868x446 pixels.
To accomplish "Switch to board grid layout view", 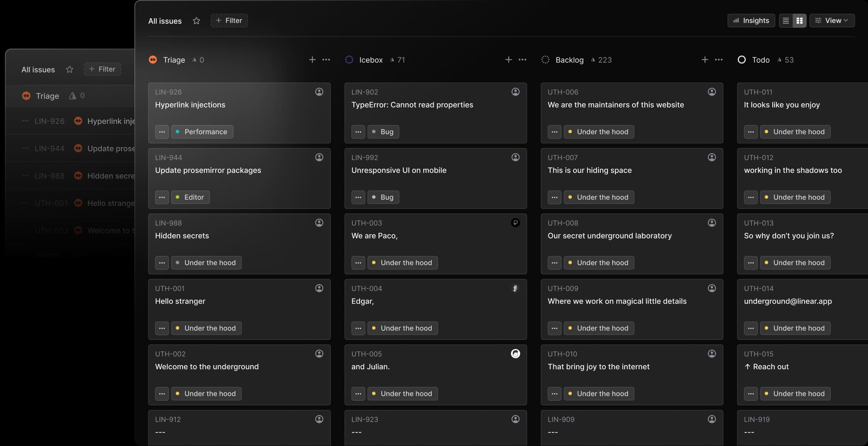I will (799, 21).
